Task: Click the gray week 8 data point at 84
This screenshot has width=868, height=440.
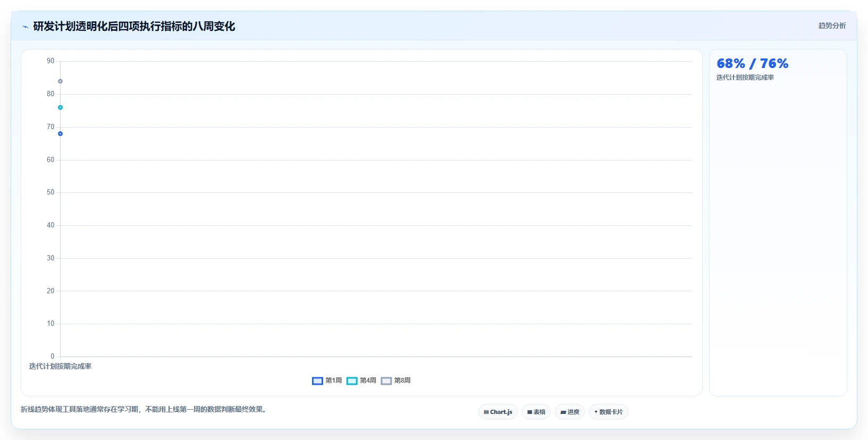Action: [61, 81]
